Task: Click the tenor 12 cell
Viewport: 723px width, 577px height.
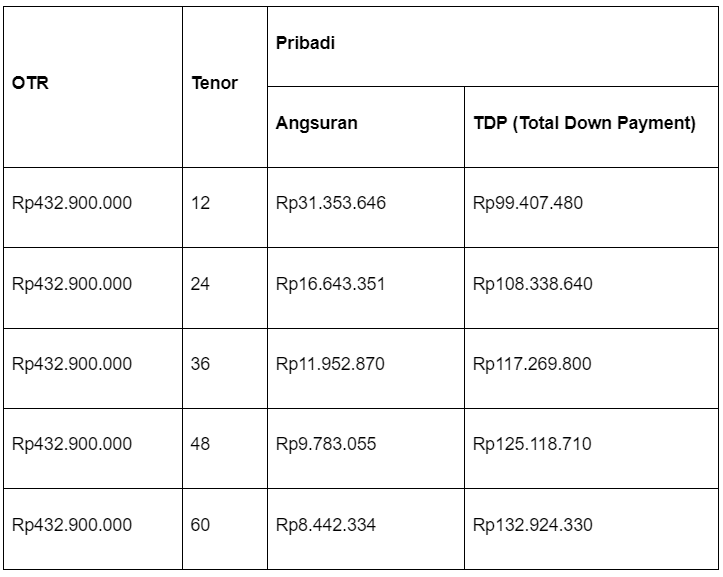Action: pos(201,203)
